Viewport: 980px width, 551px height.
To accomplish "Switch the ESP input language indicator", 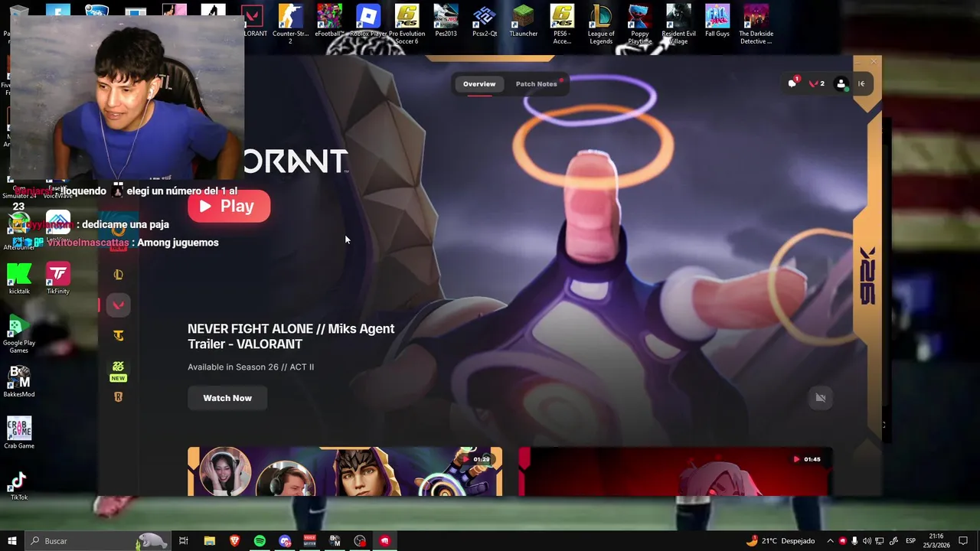I will tap(911, 541).
